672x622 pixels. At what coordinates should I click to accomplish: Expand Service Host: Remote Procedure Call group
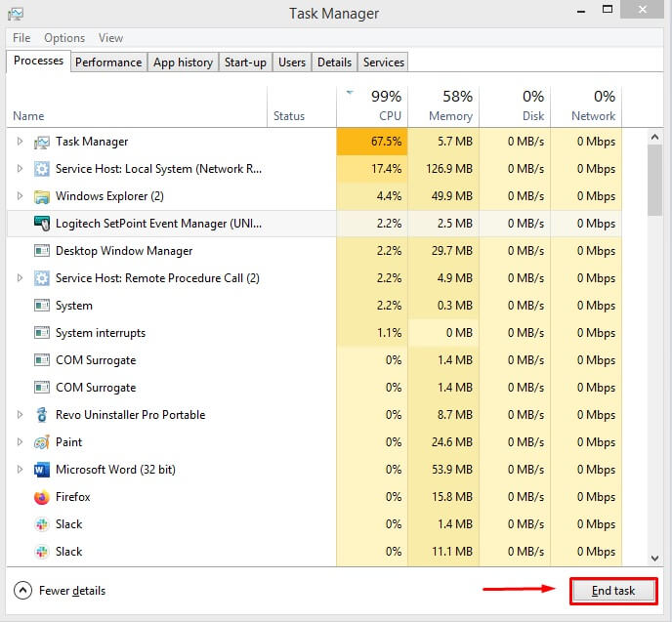[20, 277]
